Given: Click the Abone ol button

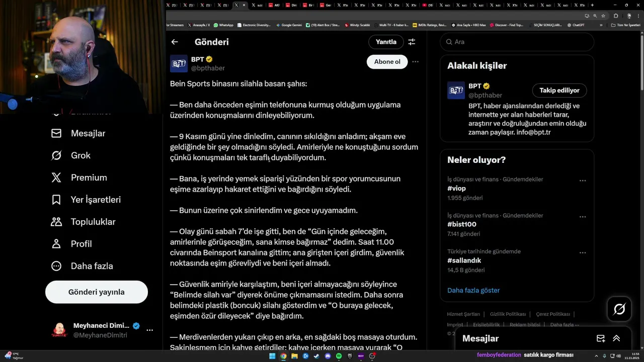Looking at the screenshot, I should pyautogui.click(x=387, y=61).
